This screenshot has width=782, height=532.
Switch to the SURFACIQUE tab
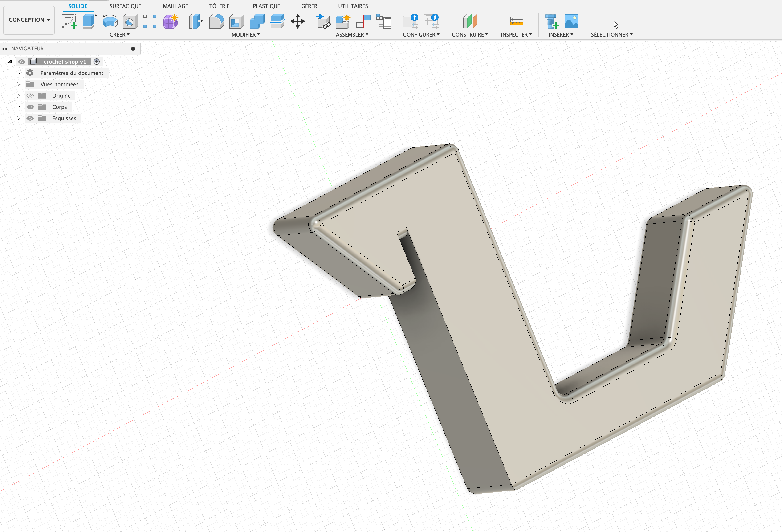(x=125, y=6)
